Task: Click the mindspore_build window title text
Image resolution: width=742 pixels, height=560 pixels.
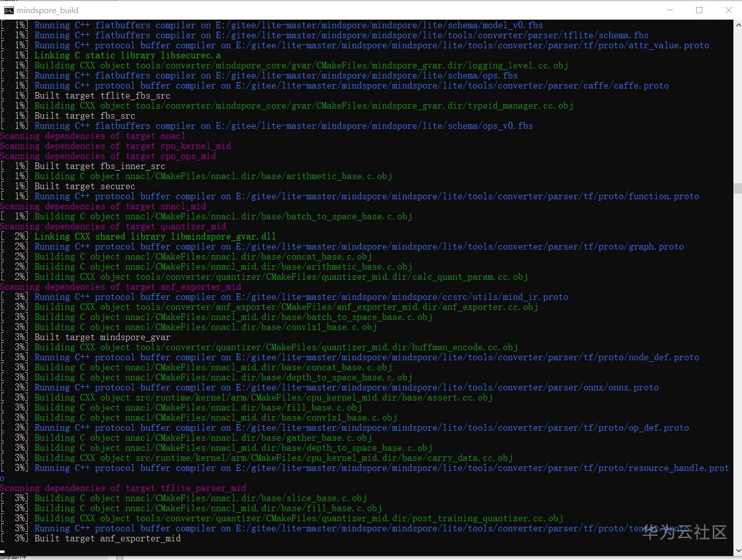Action: 47,10
